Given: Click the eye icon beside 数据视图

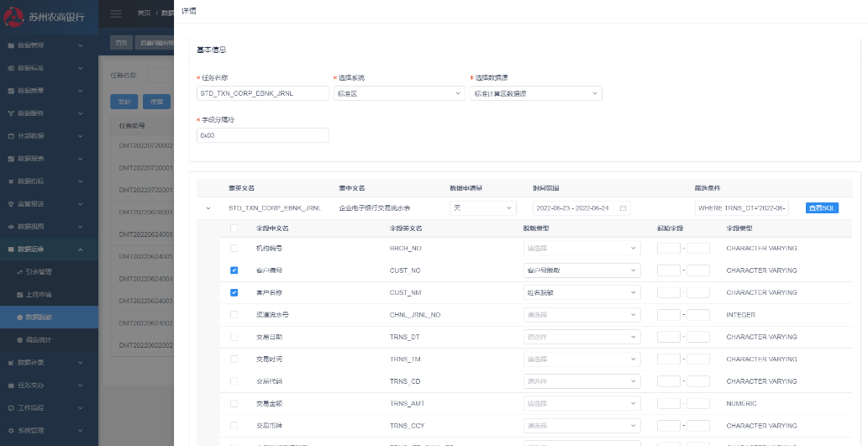Looking at the screenshot, I should 11,227.
